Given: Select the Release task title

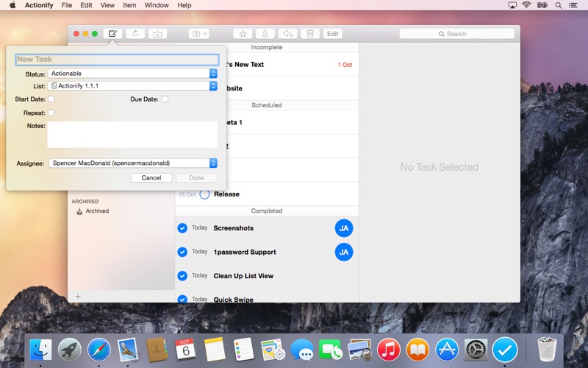Looking at the screenshot, I should tap(226, 194).
